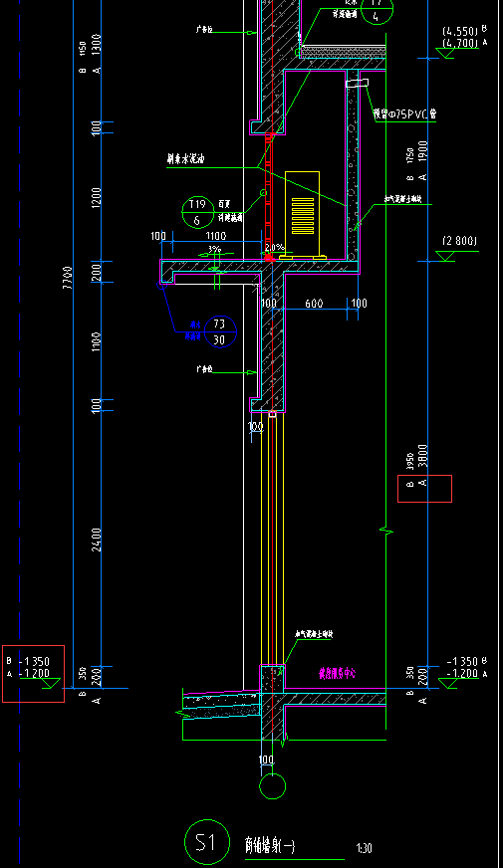Select the S1 section callout circle
Image resolution: width=503 pixels, height=868 pixels.
[x=206, y=842]
